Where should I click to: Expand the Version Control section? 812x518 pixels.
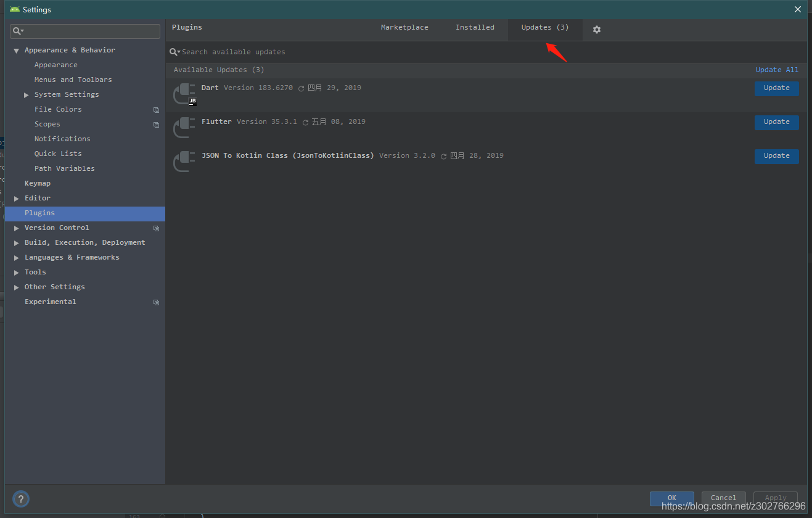pyautogui.click(x=17, y=228)
